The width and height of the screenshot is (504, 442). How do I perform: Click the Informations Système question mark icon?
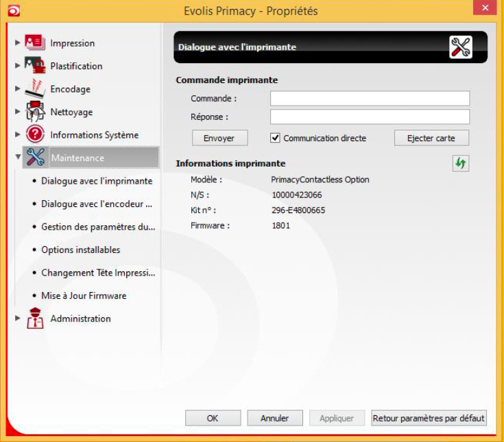pos(35,134)
